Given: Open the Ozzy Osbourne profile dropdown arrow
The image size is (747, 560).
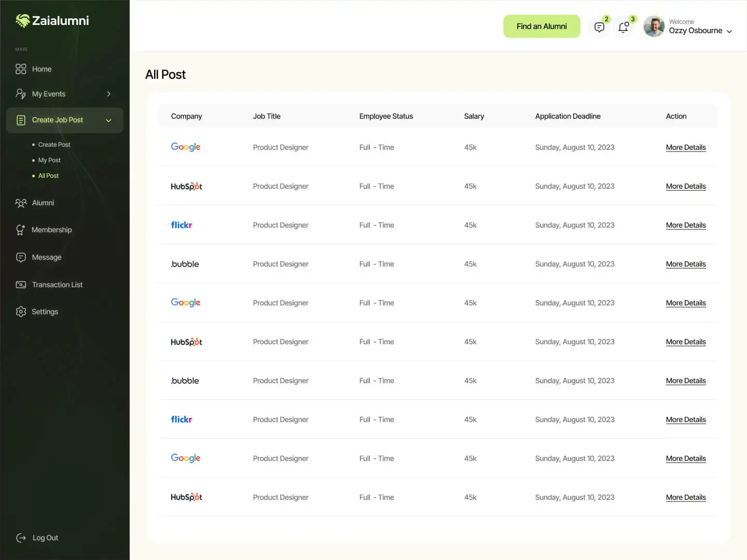Looking at the screenshot, I should click(x=729, y=32).
